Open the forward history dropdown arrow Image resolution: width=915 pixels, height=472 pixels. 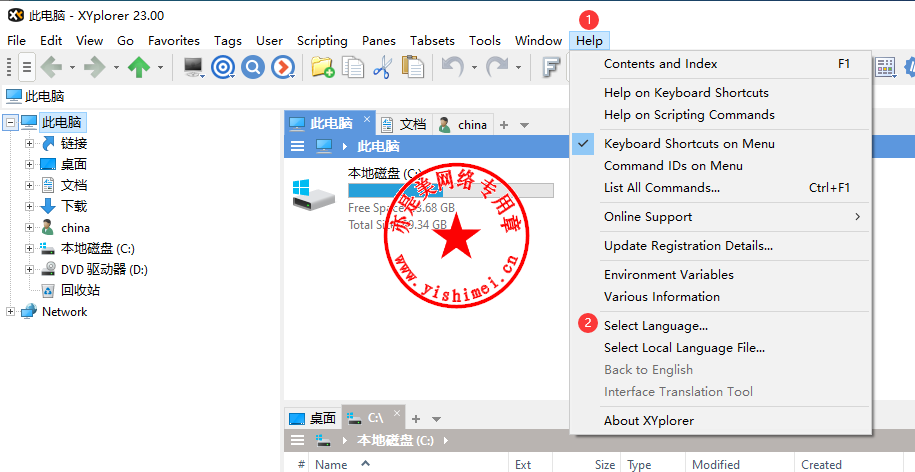116,68
